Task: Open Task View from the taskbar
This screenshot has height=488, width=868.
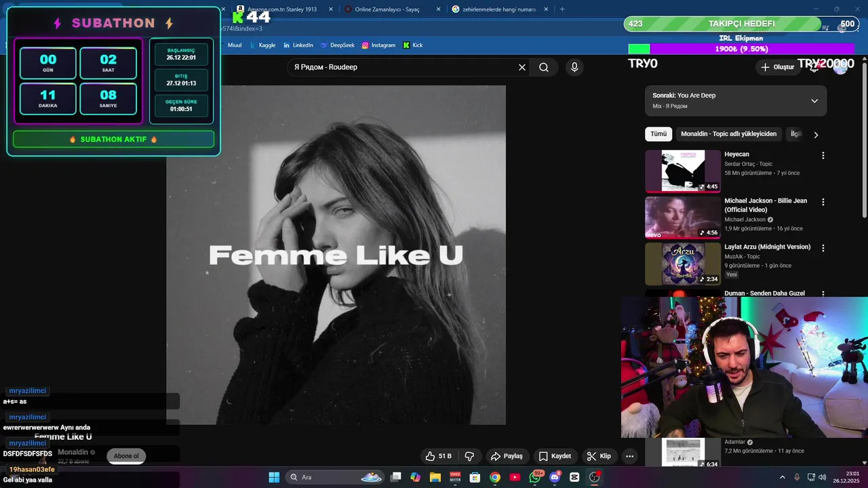Action: (396, 477)
